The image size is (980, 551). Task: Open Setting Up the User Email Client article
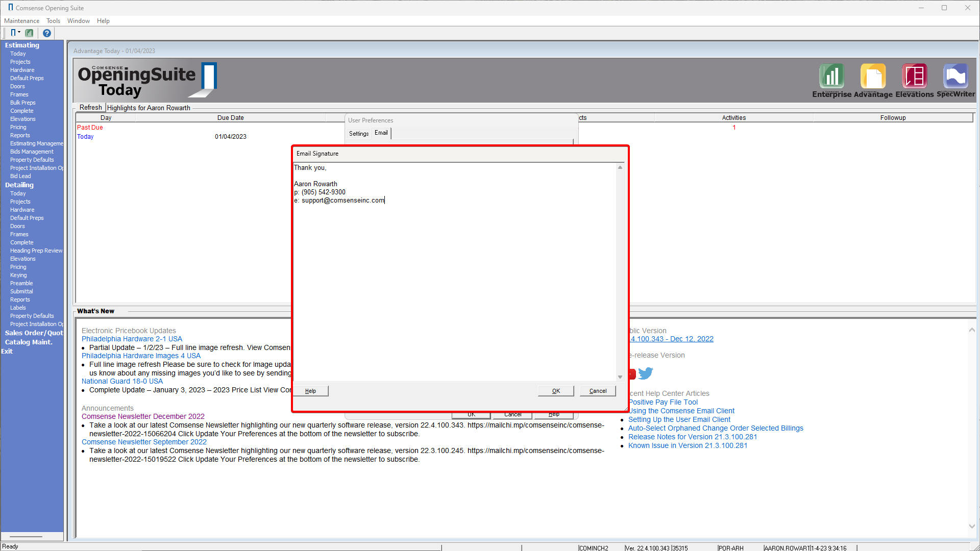pos(679,419)
